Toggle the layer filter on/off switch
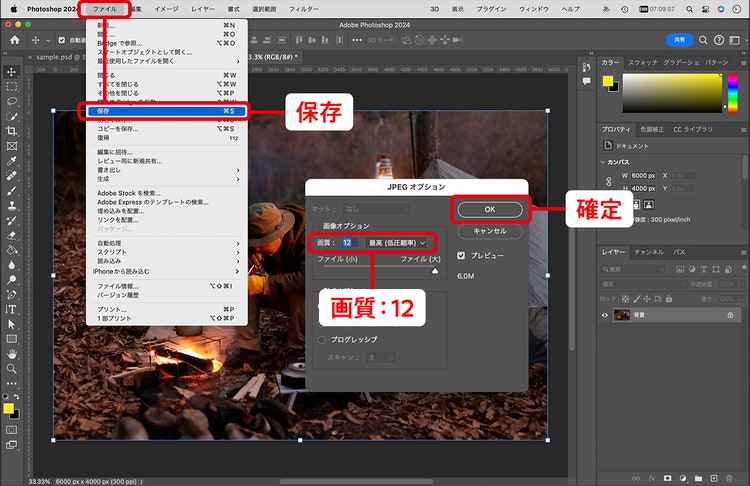The image size is (750, 486). pos(744,267)
